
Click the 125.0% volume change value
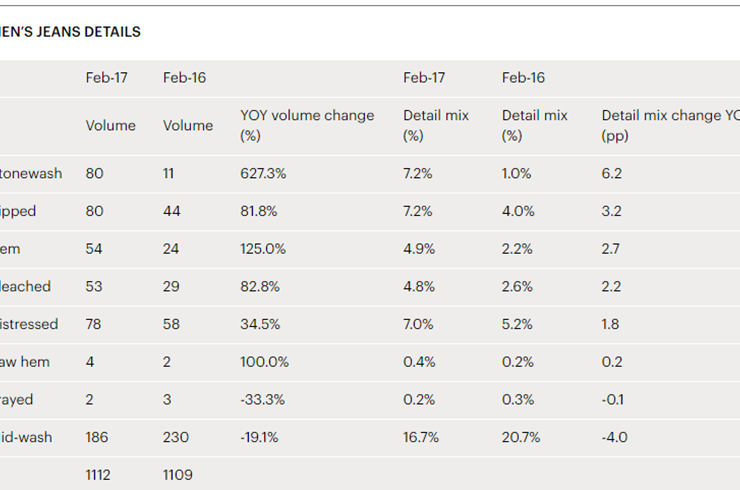(263, 249)
